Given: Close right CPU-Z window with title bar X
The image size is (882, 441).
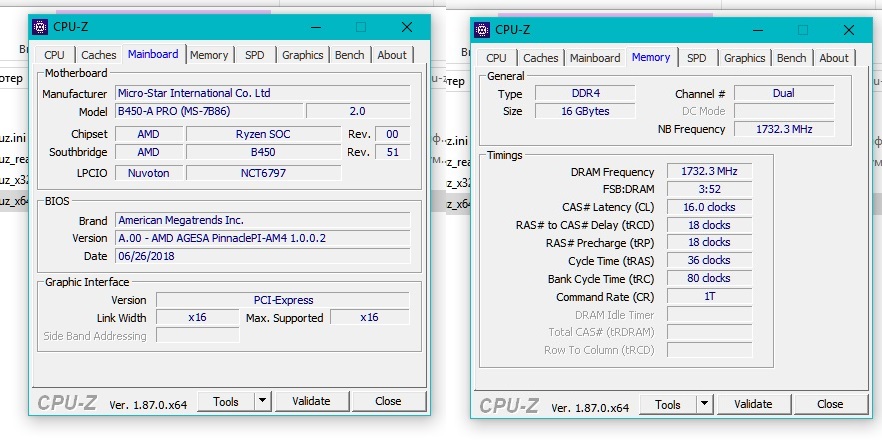Looking at the screenshot, I should click(849, 30).
